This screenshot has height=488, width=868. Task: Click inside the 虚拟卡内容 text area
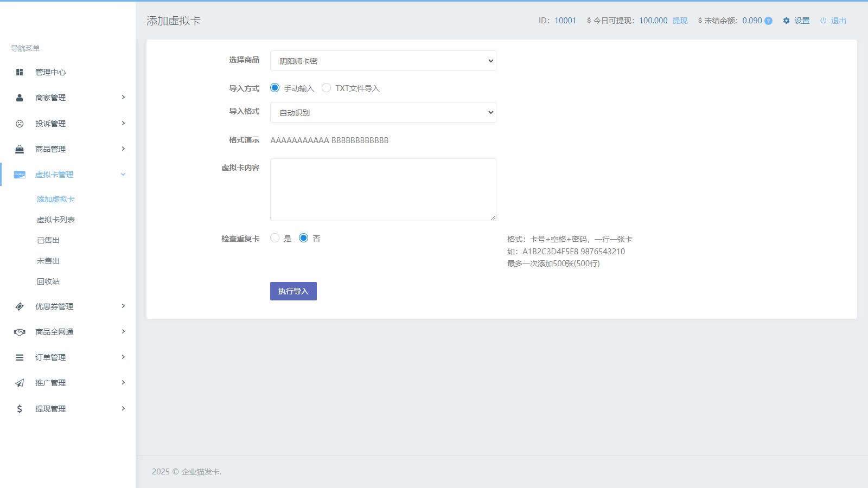click(x=382, y=189)
